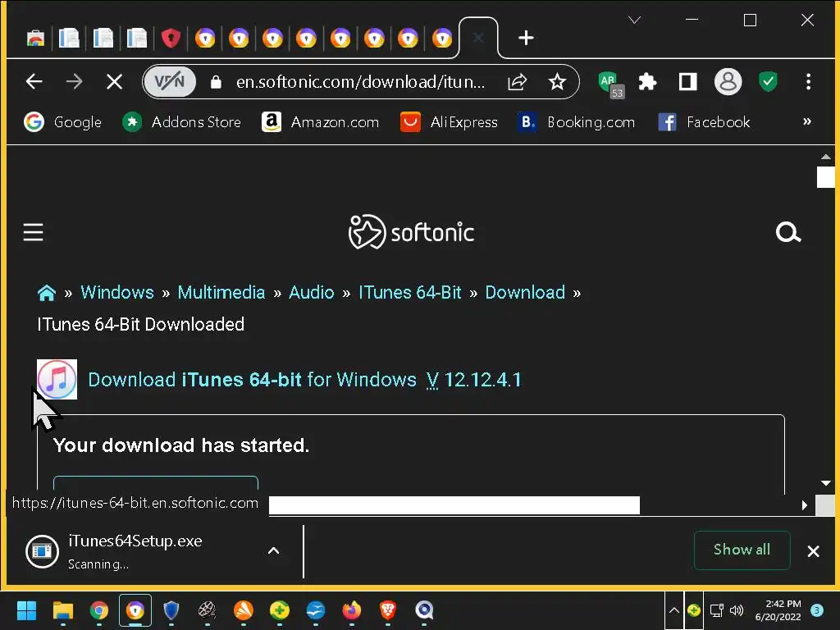The width and height of the screenshot is (840, 630).
Task: Open the Windows Start menu
Action: pos(26,610)
